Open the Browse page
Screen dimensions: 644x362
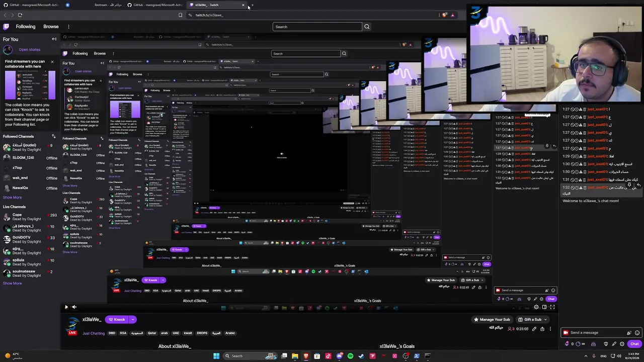pos(51,27)
